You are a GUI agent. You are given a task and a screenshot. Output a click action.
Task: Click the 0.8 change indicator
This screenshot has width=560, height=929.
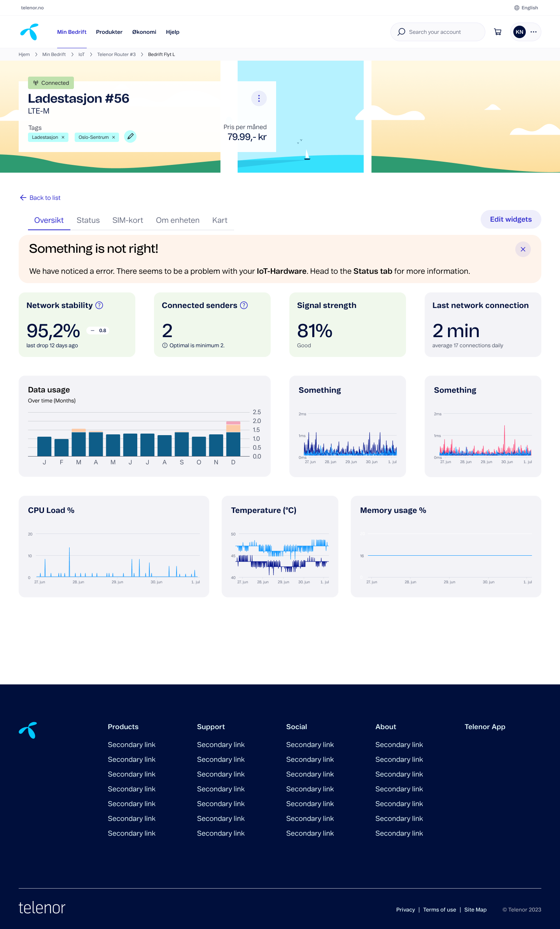[98, 331]
